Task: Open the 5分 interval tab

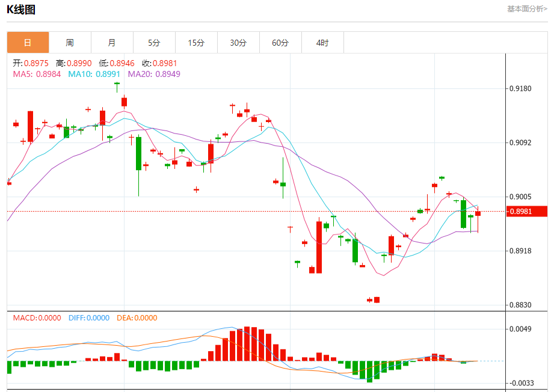Action: (154, 43)
